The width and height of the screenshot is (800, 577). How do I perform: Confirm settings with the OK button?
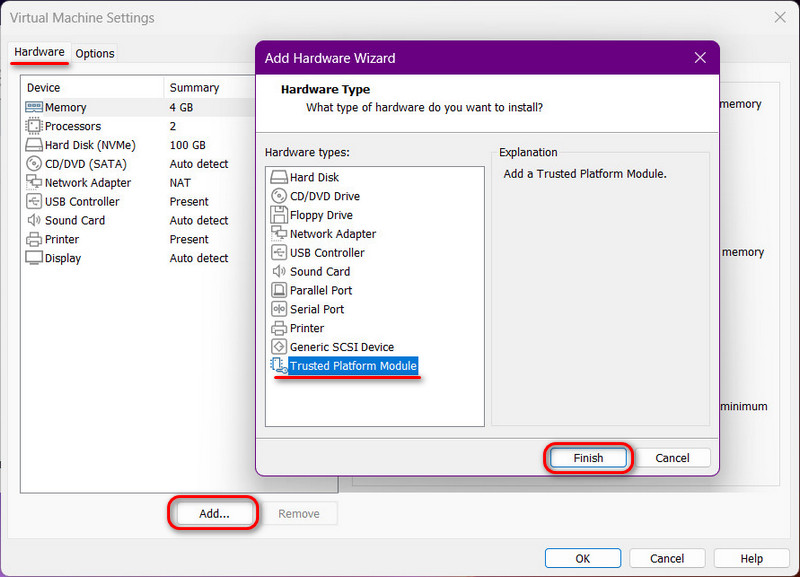(583, 558)
